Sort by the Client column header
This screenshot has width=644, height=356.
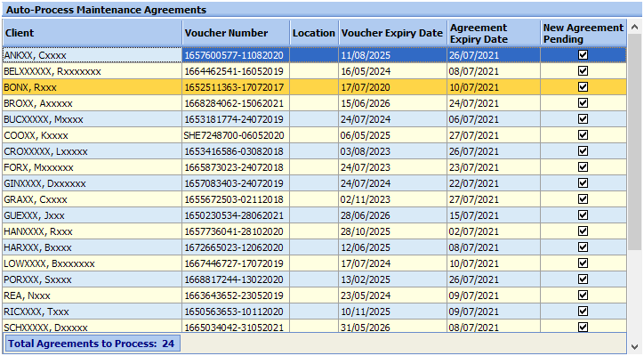pos(93,33)
